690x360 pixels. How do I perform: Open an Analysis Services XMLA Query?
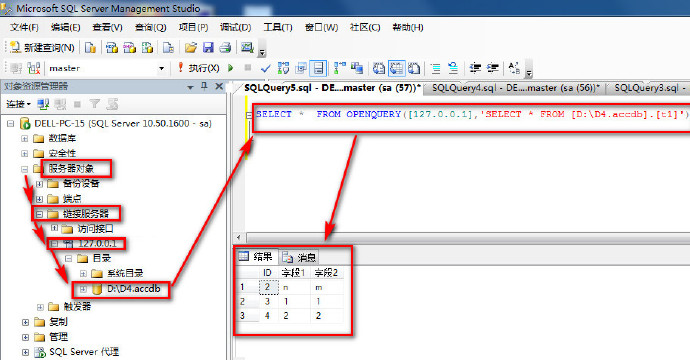(x=147, y=48)
